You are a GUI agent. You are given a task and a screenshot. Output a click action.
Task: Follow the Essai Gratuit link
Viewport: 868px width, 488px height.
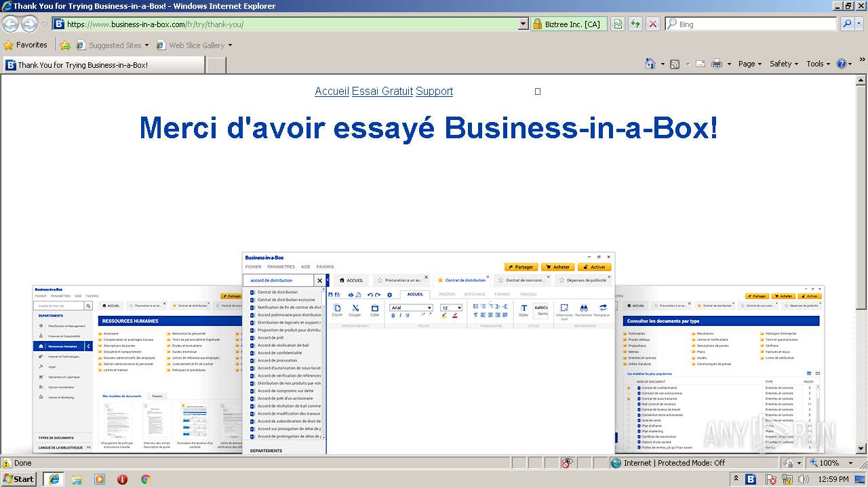[382, 91]
